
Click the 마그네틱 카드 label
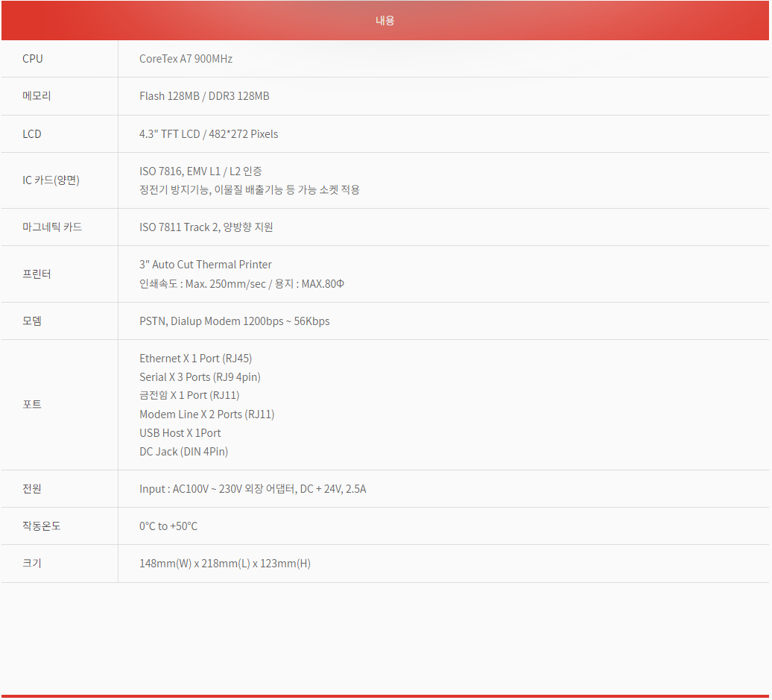pos(52,227)
